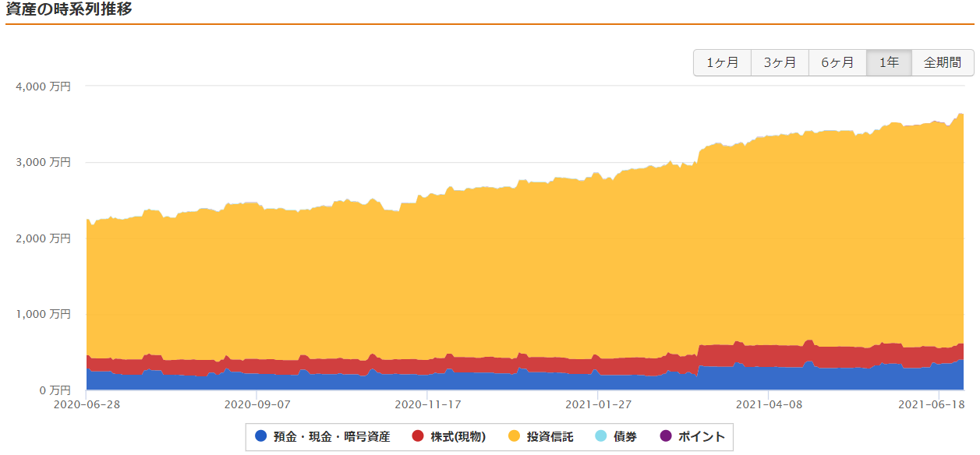Toggle the 株式(現物) legend label

(x=458, y=436)
